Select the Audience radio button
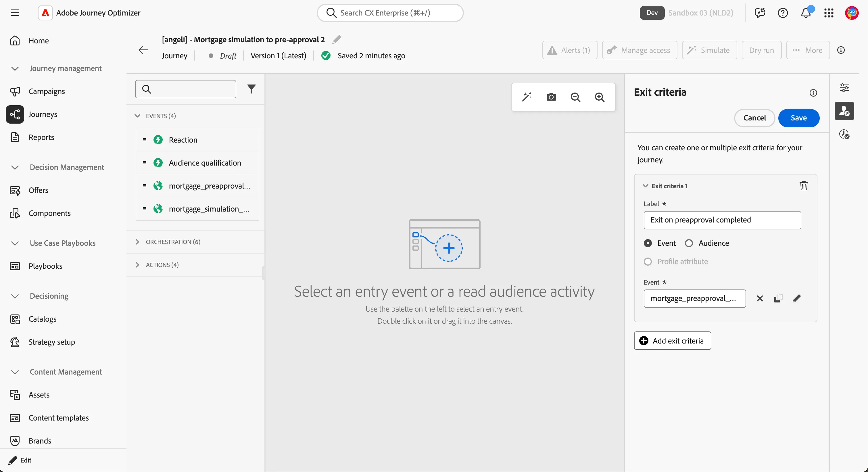 (x=689, y=243)
